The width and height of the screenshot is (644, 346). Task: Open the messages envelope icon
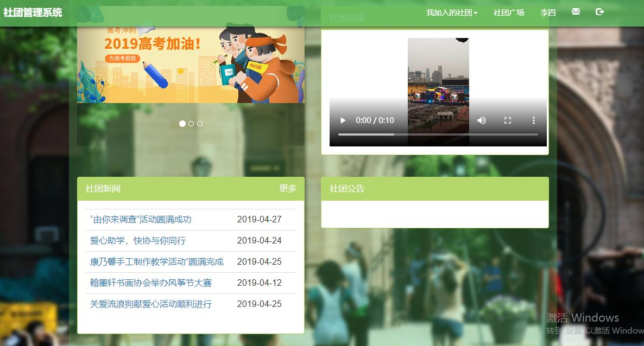click(576, 12)
